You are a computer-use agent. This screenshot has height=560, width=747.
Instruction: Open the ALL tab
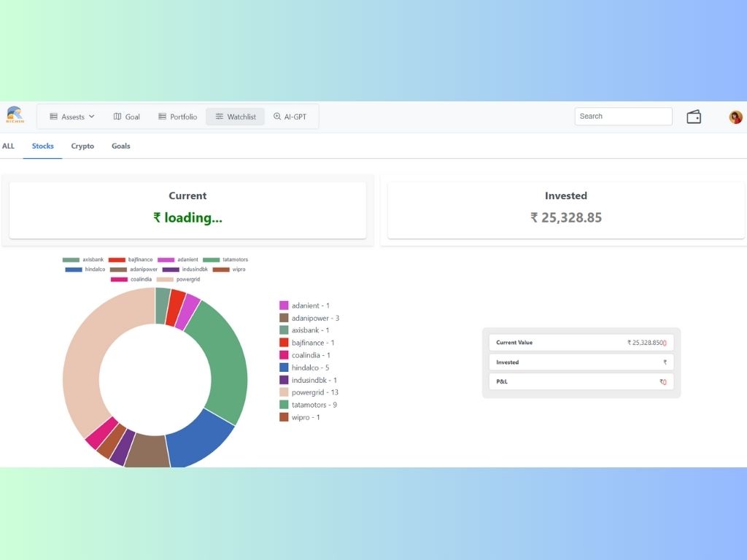8,146
